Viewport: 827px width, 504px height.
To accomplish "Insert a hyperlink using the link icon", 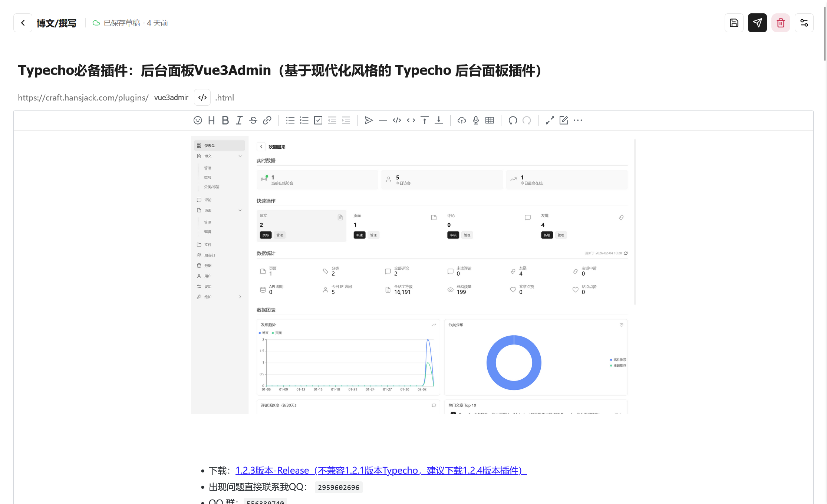I will (267, 120).
